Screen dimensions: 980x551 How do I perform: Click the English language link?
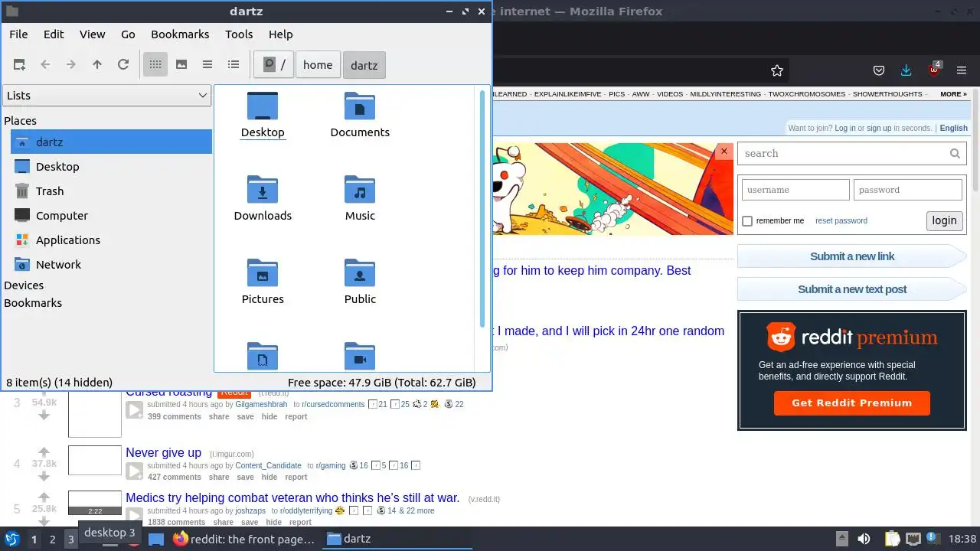click(x=954, y=128)
